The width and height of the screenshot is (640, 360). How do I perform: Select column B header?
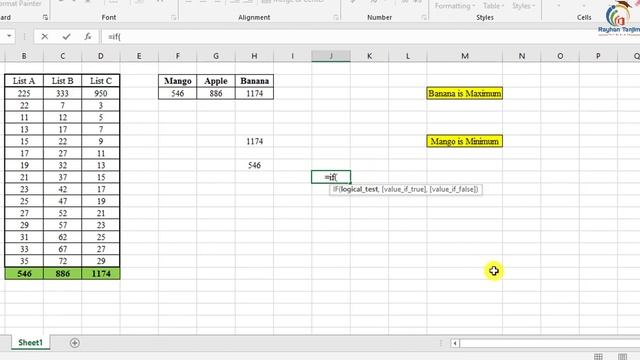[x=24, y=56]
